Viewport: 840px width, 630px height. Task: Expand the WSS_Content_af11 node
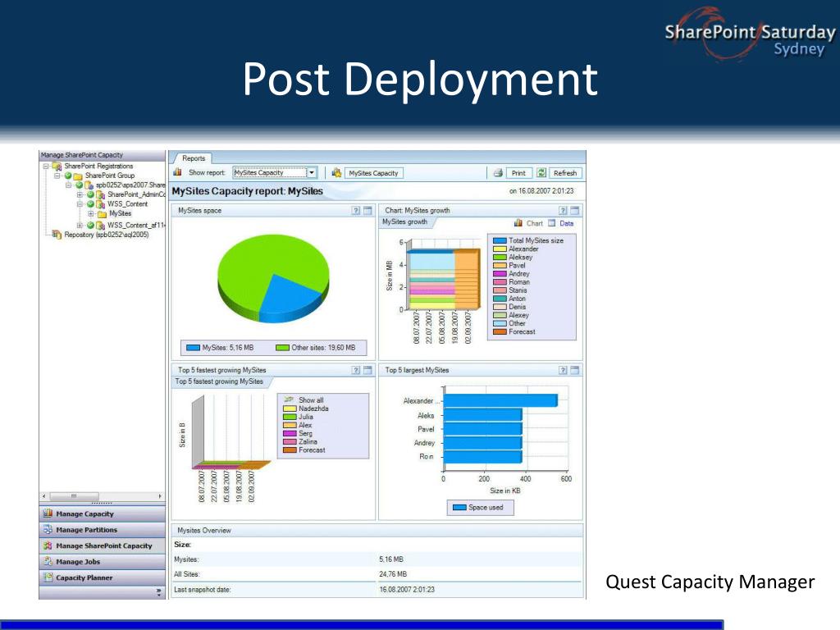point(80,225)
